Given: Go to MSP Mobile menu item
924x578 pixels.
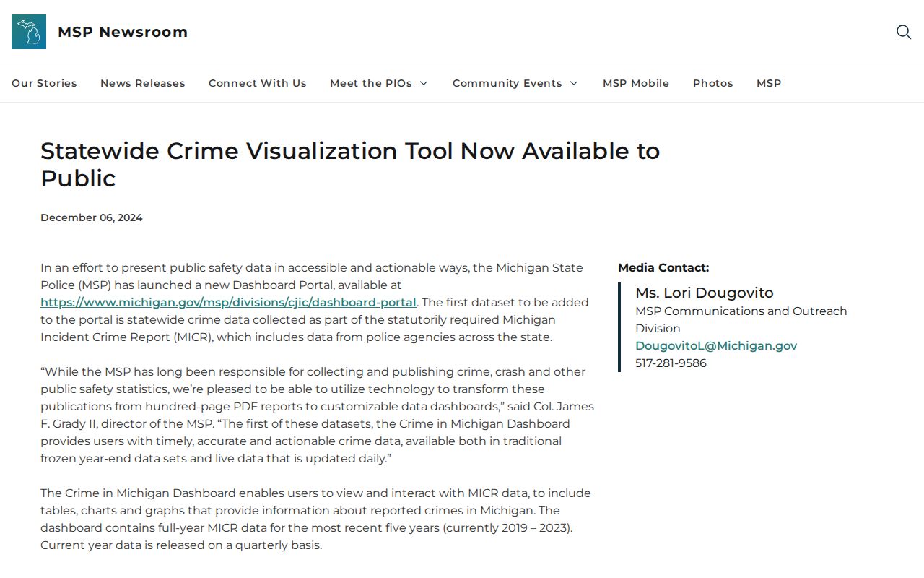Looking at the screenshot, I should (x=636, y=83).
